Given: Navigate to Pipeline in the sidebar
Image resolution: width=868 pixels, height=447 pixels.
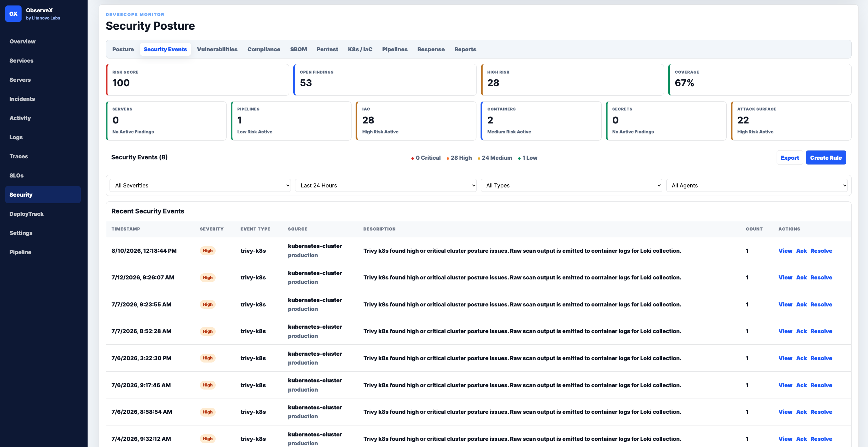Looking at the screenshot, I should pos(43,252).
